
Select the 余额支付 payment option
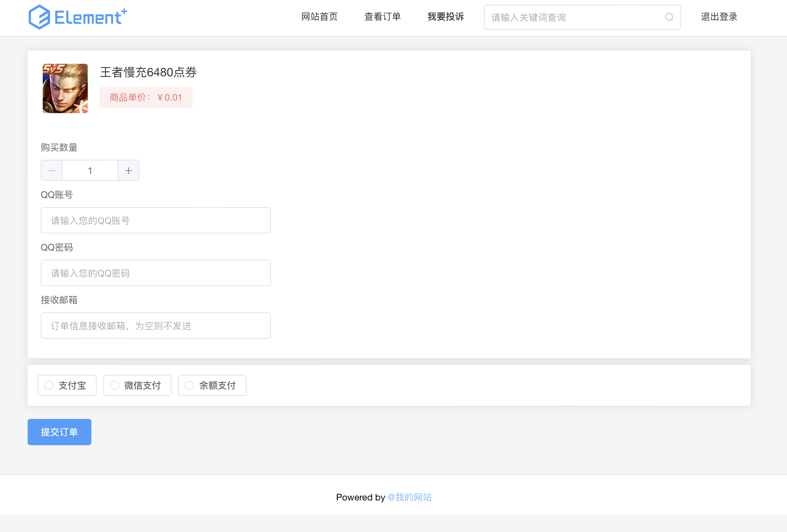point(212,385)
